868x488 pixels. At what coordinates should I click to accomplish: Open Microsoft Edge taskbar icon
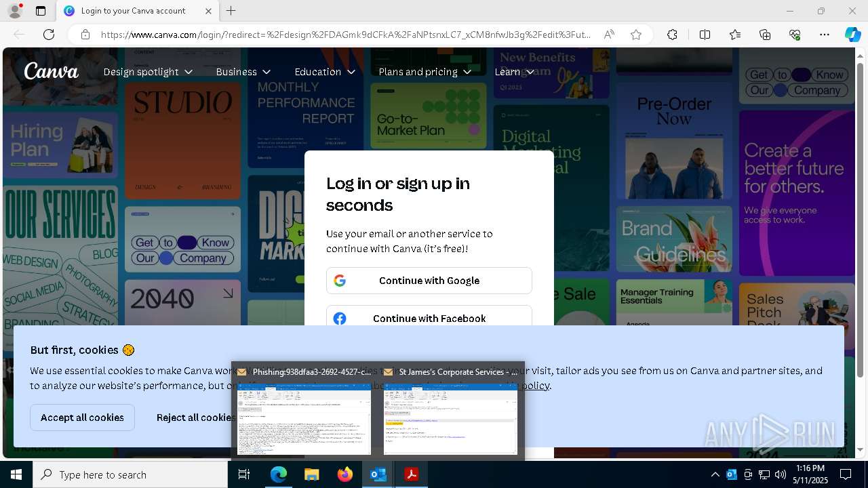pos(279,474)
